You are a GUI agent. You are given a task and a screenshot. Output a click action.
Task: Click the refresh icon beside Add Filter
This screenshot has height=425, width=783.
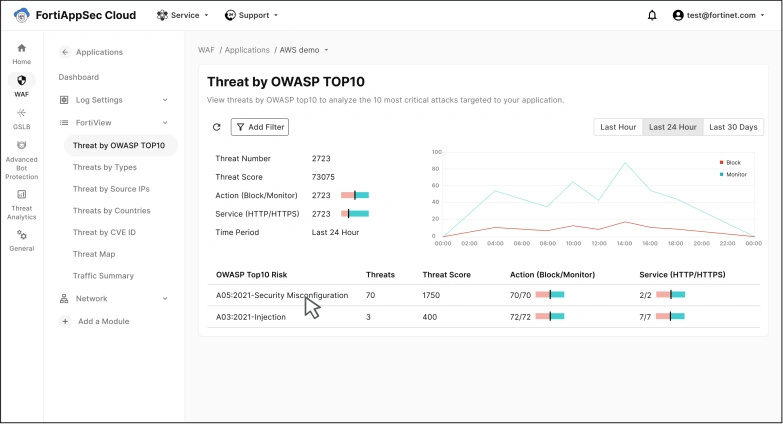click(217, 127)
